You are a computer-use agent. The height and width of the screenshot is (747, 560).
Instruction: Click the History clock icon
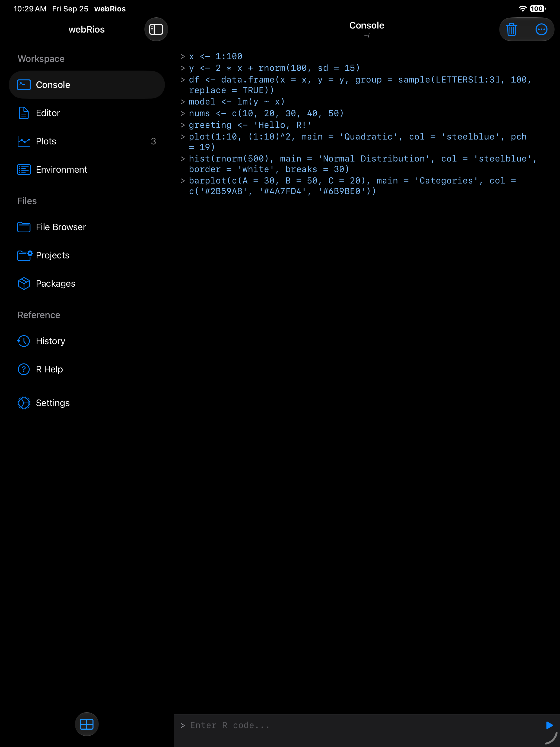click(24, 341)
